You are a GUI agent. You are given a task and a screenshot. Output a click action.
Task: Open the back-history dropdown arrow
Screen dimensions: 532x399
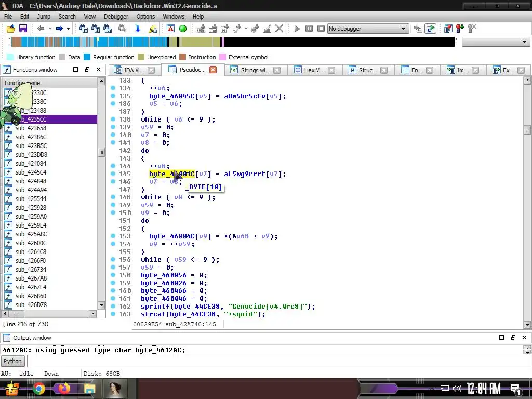[50, 29]
